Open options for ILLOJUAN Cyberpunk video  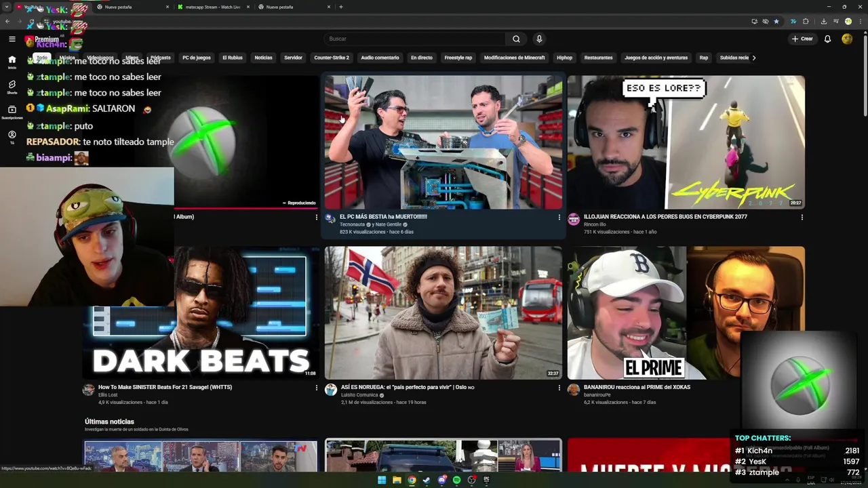click(802, 218)
